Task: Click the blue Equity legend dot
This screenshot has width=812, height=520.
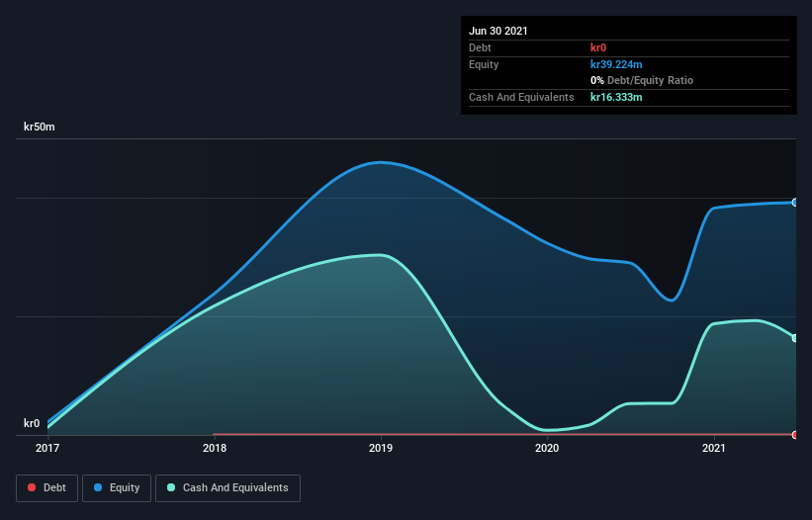Action: (x=98, y=487)
